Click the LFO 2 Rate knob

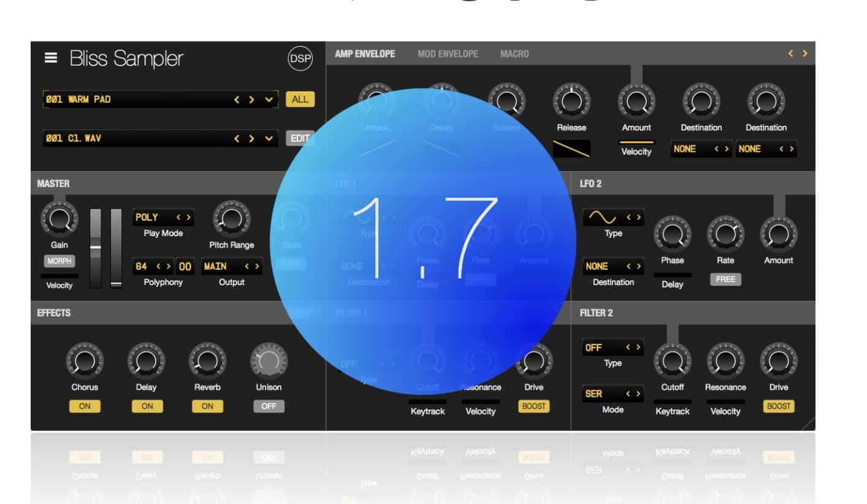click(x=725, y=235)
